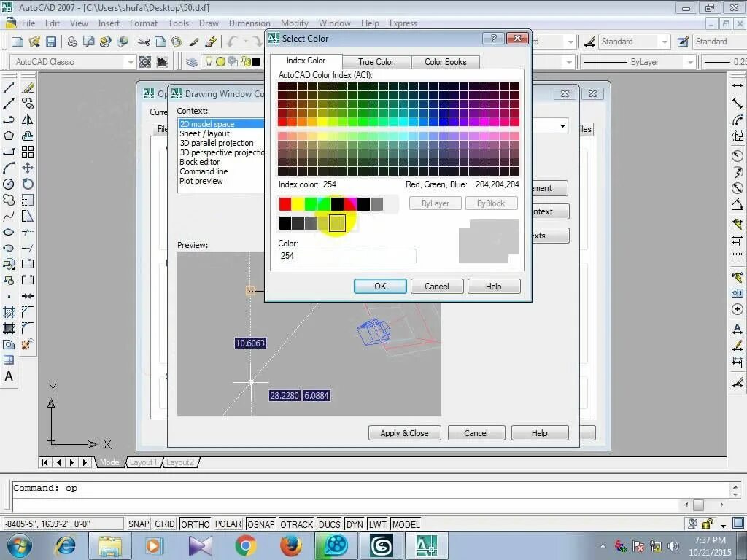Switch to the Color Books tab
The width and height of the screenshot is (747, 560).
click(x=446, y=62)
